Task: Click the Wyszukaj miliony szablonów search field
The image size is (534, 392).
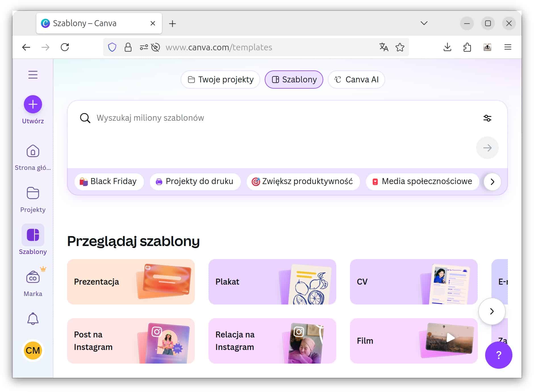Action: (x=284, y=118)
